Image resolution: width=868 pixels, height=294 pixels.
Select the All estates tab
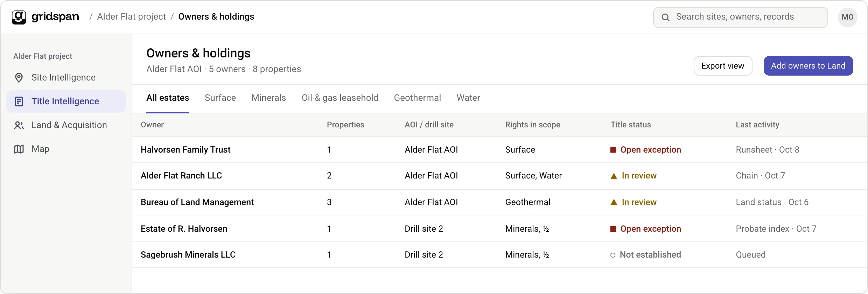click(x=168, y=98)
